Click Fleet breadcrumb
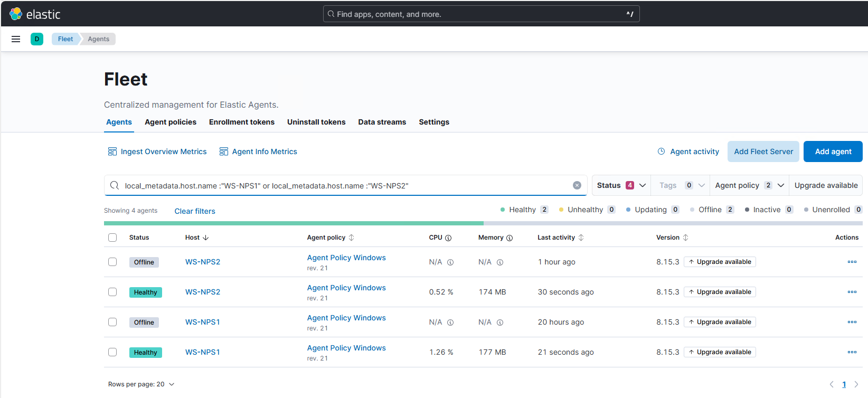Image resolution: width=868 pixels, height=398 pixels. pos(65,39)
